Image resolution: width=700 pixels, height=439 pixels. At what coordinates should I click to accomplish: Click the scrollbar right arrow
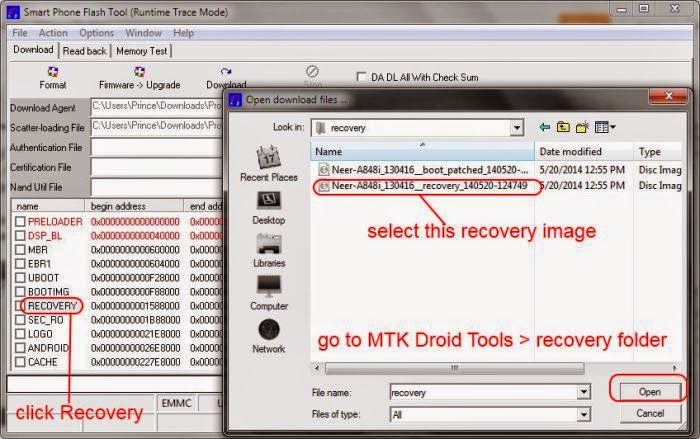pos(674,368)
